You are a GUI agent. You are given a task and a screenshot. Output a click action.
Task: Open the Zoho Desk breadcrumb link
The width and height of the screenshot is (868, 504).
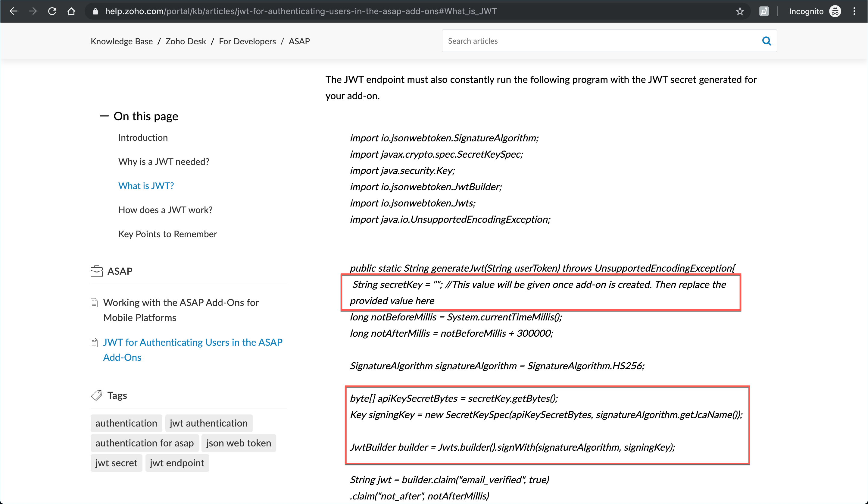click(x=186, y=41)
